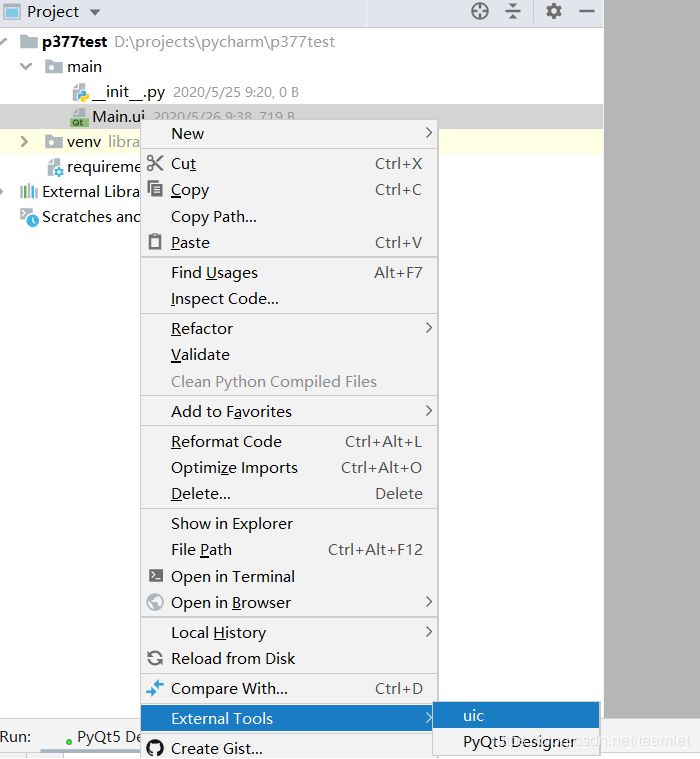700x759 pixels.
Task: Collapse the main folder chevron
Action: point(26,66)
